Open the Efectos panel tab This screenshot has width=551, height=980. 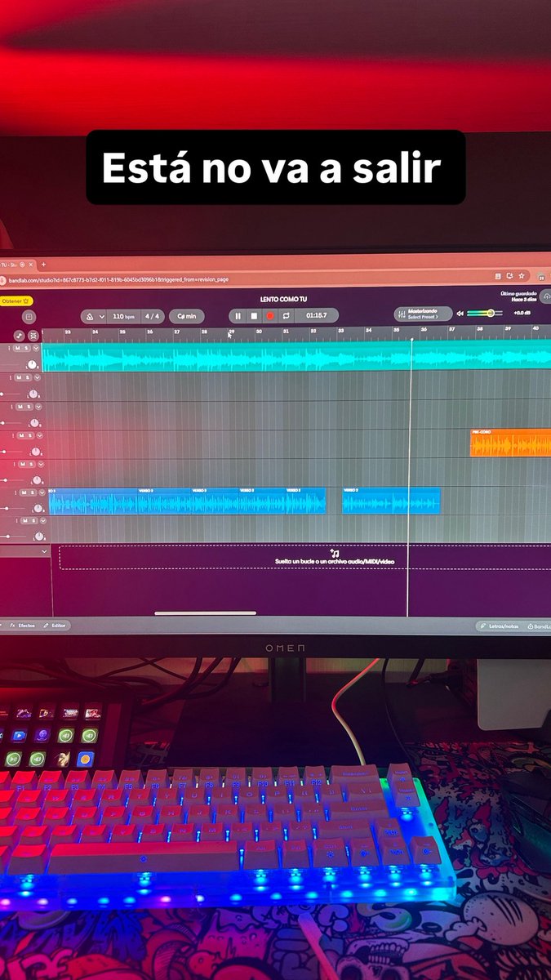23,626
